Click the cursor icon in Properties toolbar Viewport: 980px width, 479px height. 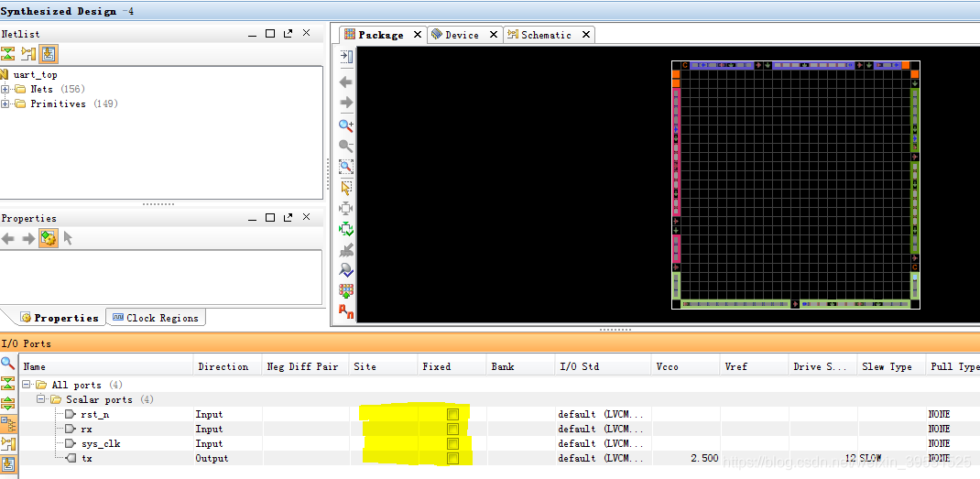point(68,238)
